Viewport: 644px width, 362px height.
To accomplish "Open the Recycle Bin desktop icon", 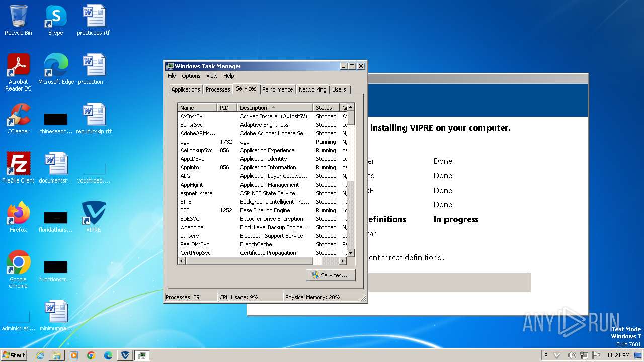I will point(18,20).
